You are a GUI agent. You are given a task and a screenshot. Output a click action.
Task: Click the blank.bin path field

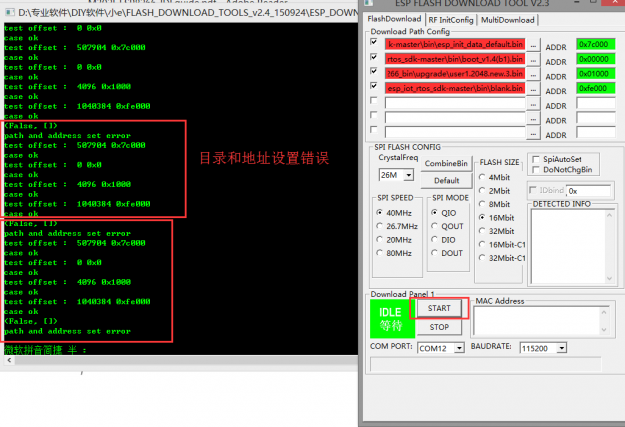tap(455, 88)
